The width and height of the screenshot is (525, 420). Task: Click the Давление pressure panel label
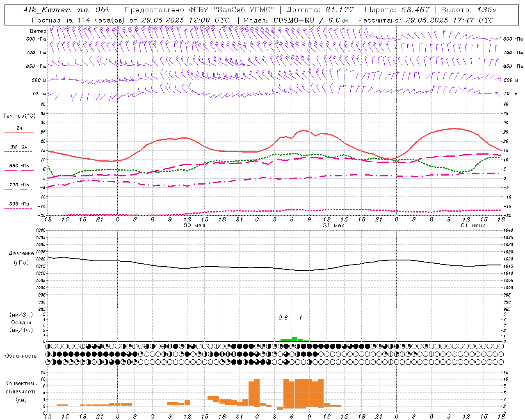coord(21,253)
